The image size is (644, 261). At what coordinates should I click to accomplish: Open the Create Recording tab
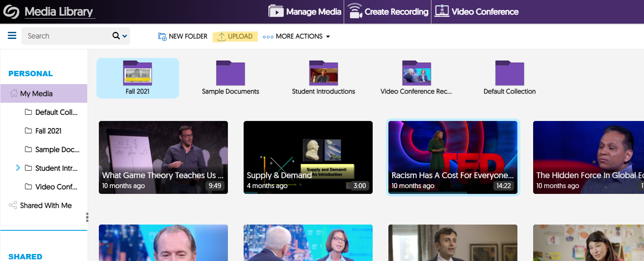(x=388, y=12)
